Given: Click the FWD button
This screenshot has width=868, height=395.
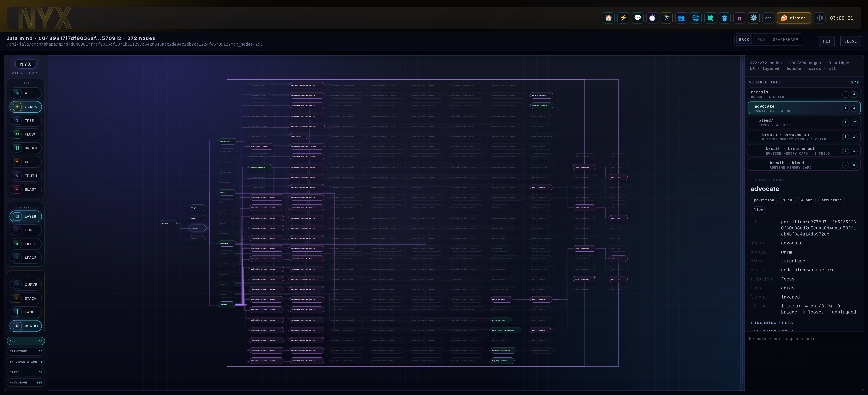Looking at the screenshot, I should (761, 40).
